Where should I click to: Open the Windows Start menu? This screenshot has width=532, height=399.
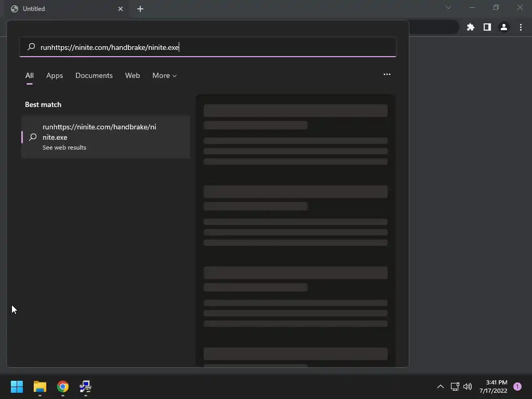pos(17,387)
